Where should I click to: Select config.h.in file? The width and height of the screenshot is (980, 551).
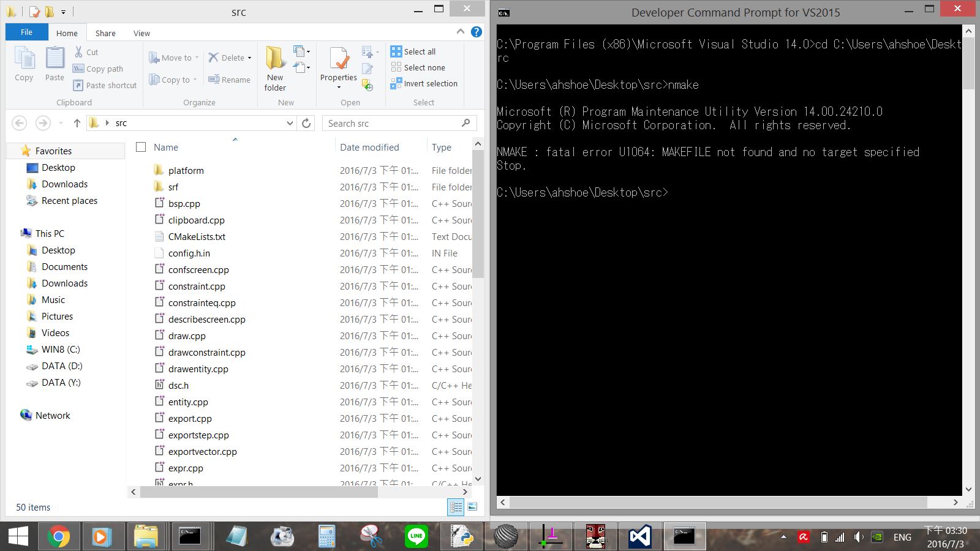coord(189,253)
